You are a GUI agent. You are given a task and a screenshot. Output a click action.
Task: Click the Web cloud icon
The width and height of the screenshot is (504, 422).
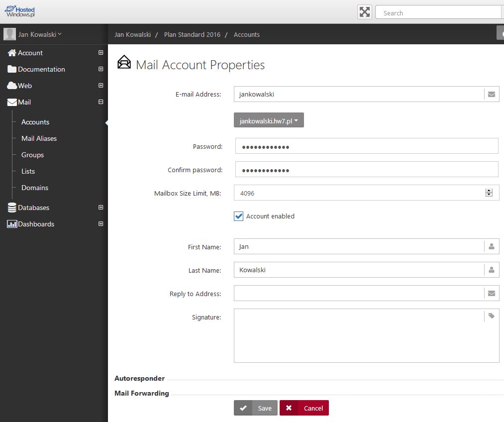pyautogui.click(x=12, y=86)
